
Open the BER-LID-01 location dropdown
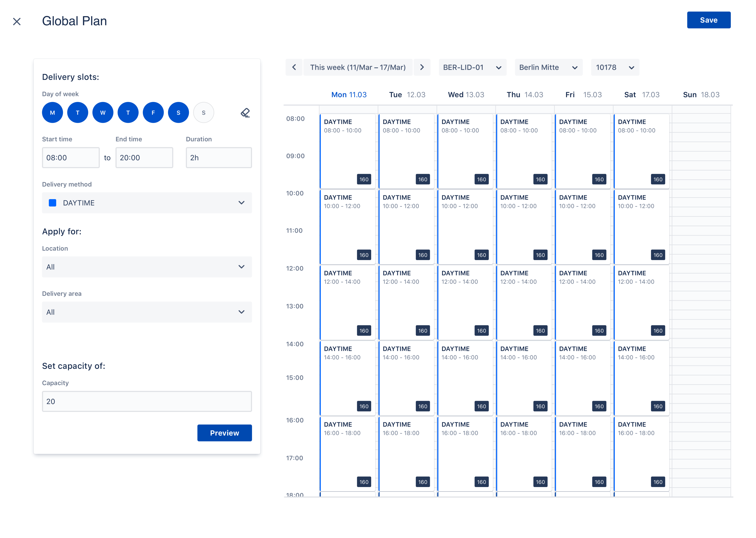[x=472, y=67]
